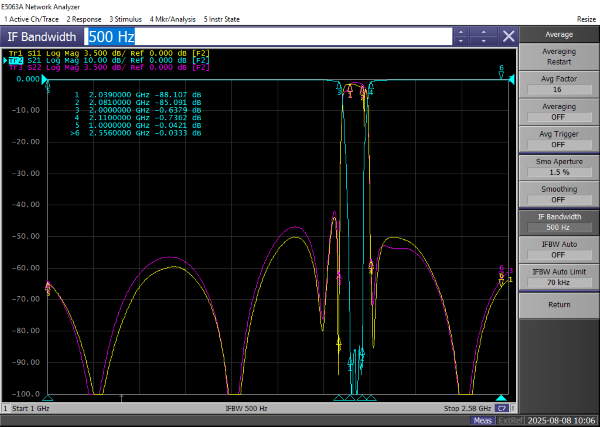Toggle IFBW Auto OFF softkey
Image resolution: width=600 pixels, height=427 pixels.
558,250
